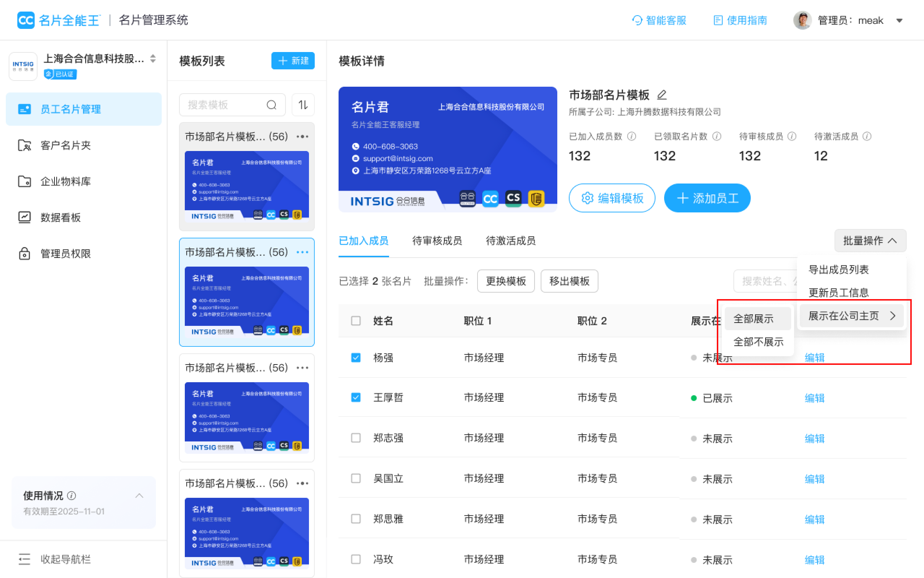This screenshot has width=924, height=578.
Task: Click the sort order icon beside template search
Action: coord(303,105)
